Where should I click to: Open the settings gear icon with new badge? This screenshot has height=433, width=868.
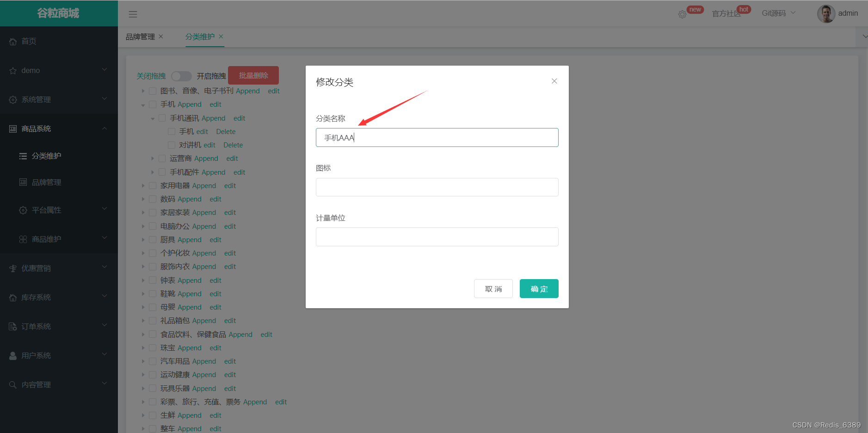coord(682,14)
